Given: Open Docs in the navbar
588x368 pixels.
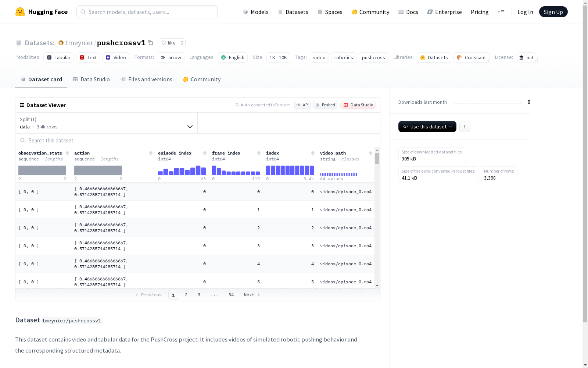Looking at the screenshot, I should [x=408, y=12].
